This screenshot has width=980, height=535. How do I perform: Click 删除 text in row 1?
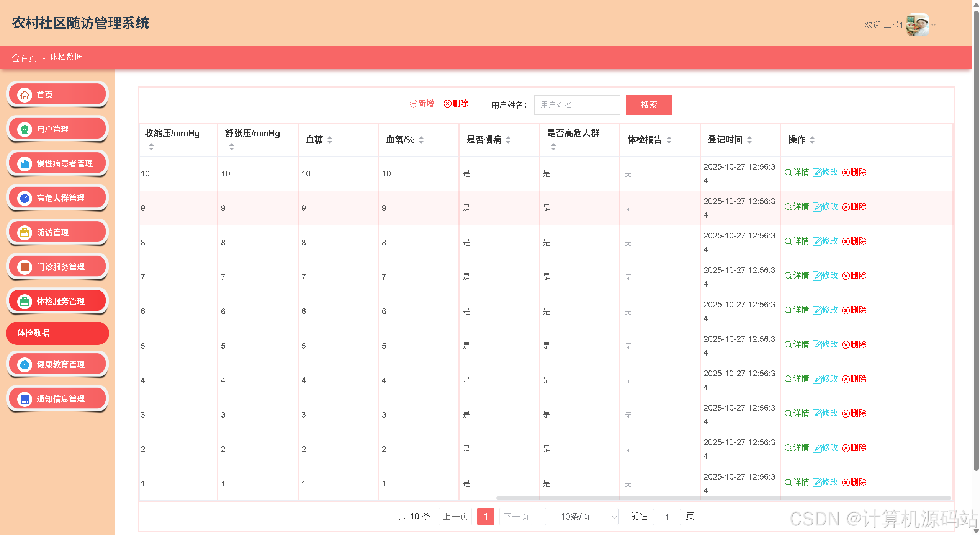click(859, 482)
